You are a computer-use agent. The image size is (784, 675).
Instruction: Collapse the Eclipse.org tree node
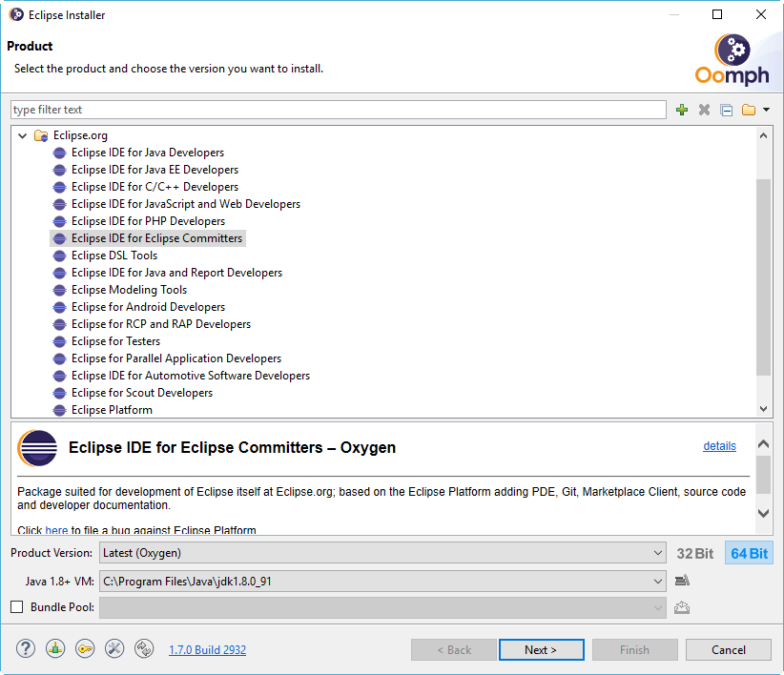[22, 135]
